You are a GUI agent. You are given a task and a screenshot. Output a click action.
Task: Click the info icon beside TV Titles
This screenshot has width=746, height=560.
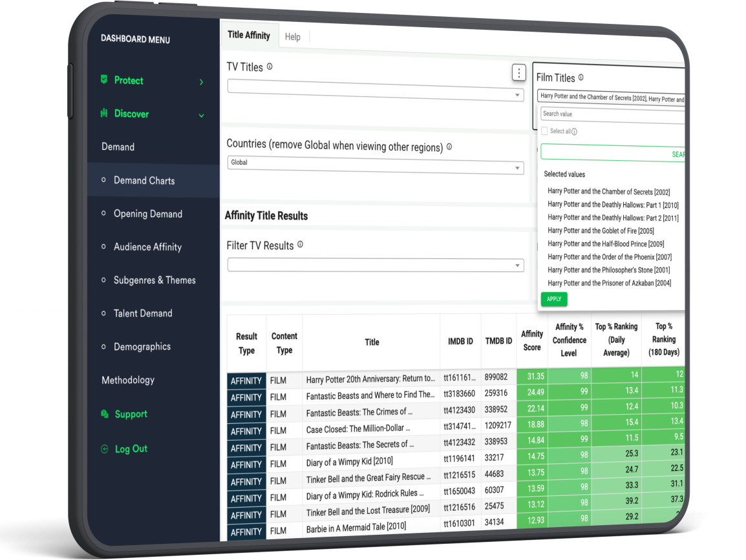pos(270,65)
